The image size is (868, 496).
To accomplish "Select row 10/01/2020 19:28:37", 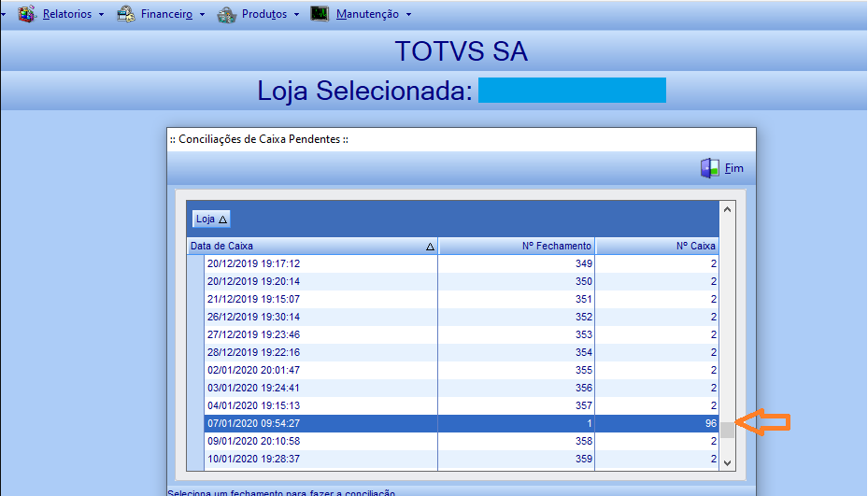I will coord(462,459).
